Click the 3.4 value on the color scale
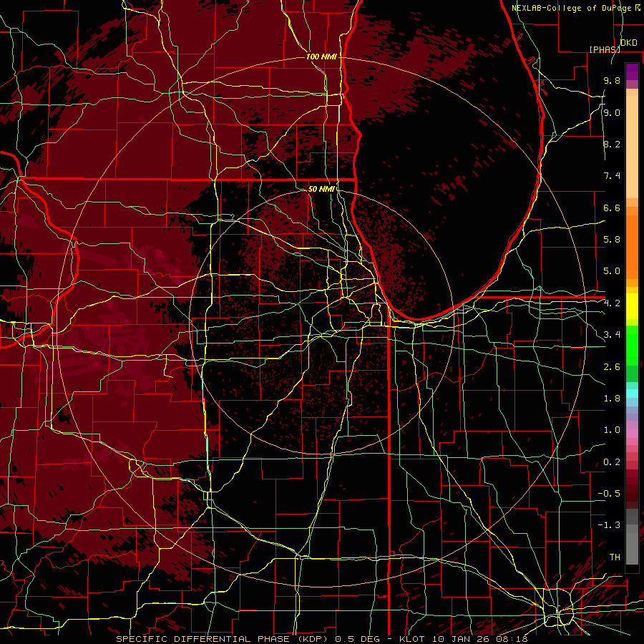The height and width of the screenshot is (644, 644). 612,335
